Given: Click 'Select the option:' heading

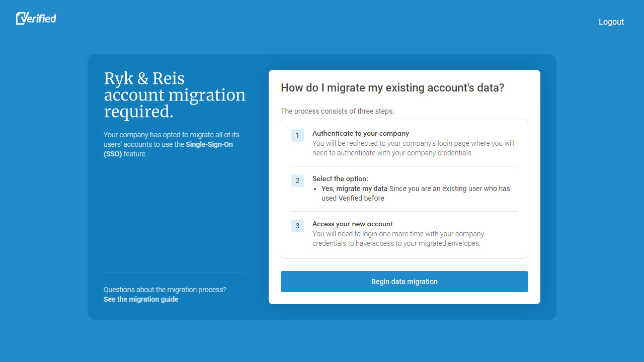Looking at the screenshot, I should tap(340, 178).
